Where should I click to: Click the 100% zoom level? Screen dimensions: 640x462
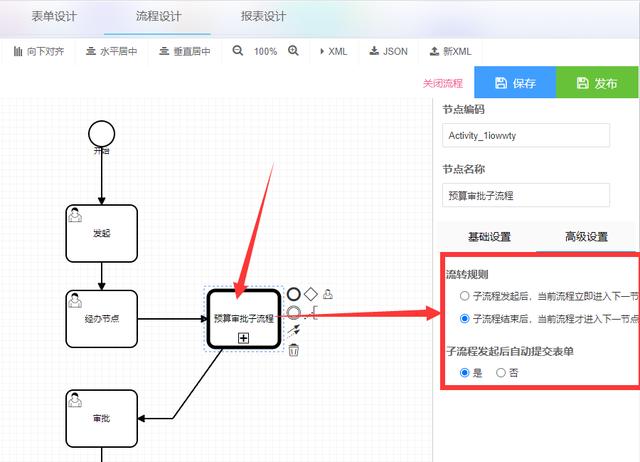click(265, 51)
